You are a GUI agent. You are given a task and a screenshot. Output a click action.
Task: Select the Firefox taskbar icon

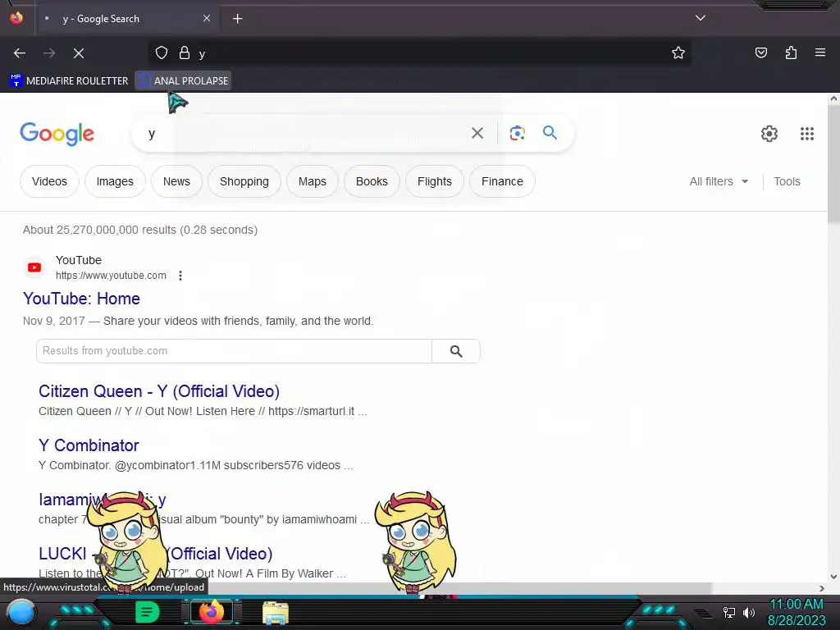tap(211, 612)
